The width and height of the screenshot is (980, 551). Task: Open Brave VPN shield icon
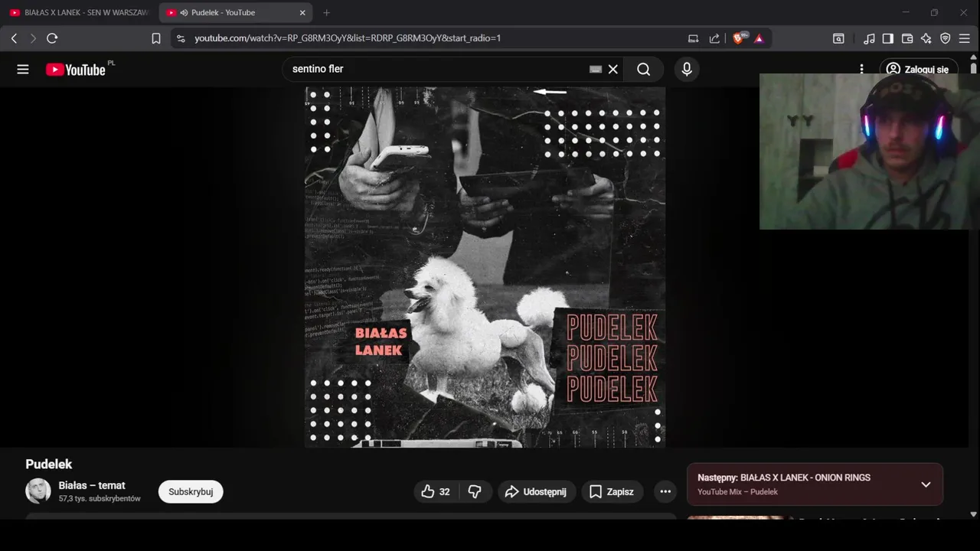point(946,38)
